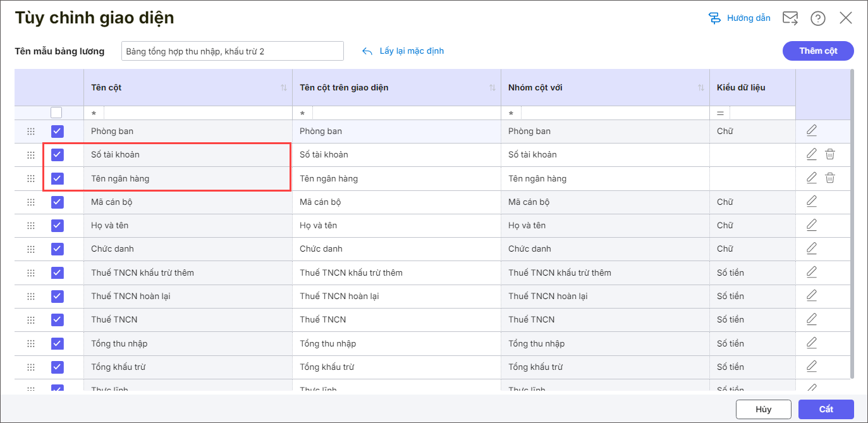Edit the Thuế TNCN hoàn lại row
The image size is (868, 423).
[x=812, y=296]
